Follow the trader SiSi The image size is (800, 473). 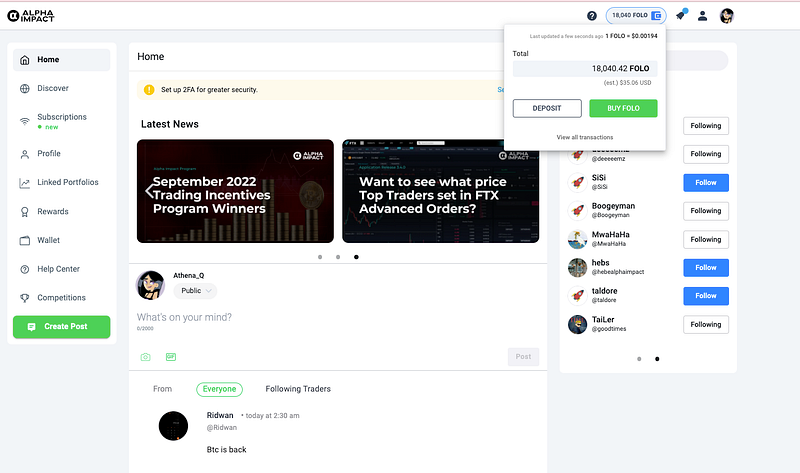pyautogui.click(x=706, y=183)
